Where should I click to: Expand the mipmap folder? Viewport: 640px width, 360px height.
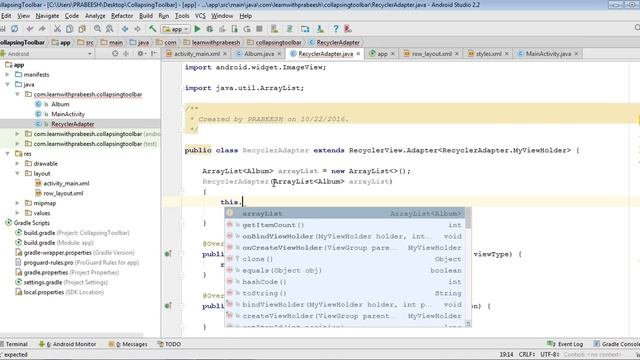17,203
